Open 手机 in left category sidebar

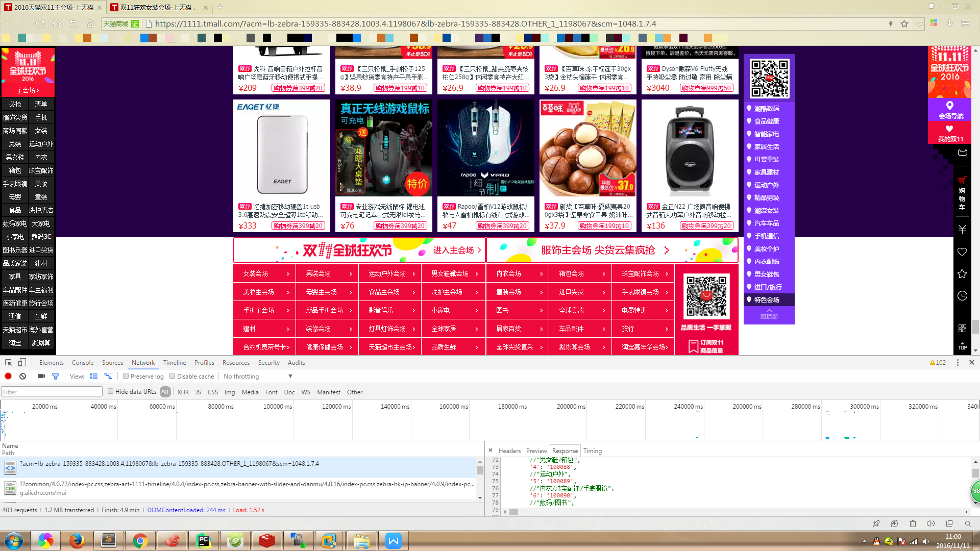point(41,117)
